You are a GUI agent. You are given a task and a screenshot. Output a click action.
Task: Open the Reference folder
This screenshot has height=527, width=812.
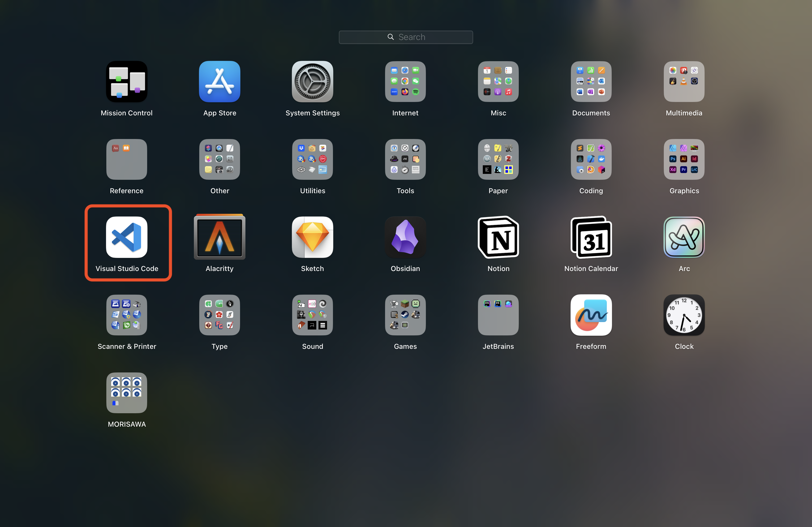pos(126,159)
